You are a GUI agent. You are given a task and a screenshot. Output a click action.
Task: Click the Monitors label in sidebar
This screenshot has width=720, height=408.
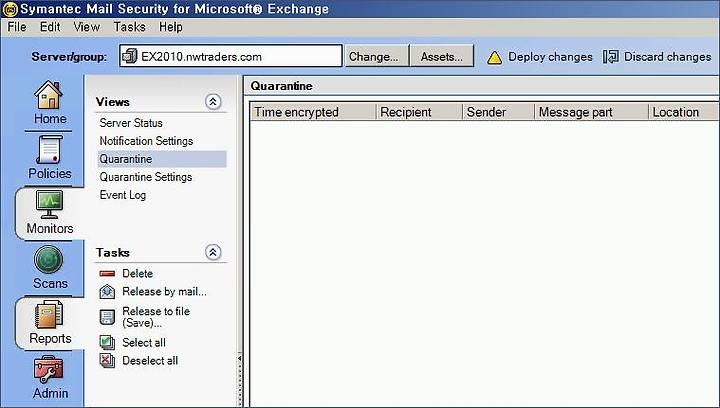(50, 228)
